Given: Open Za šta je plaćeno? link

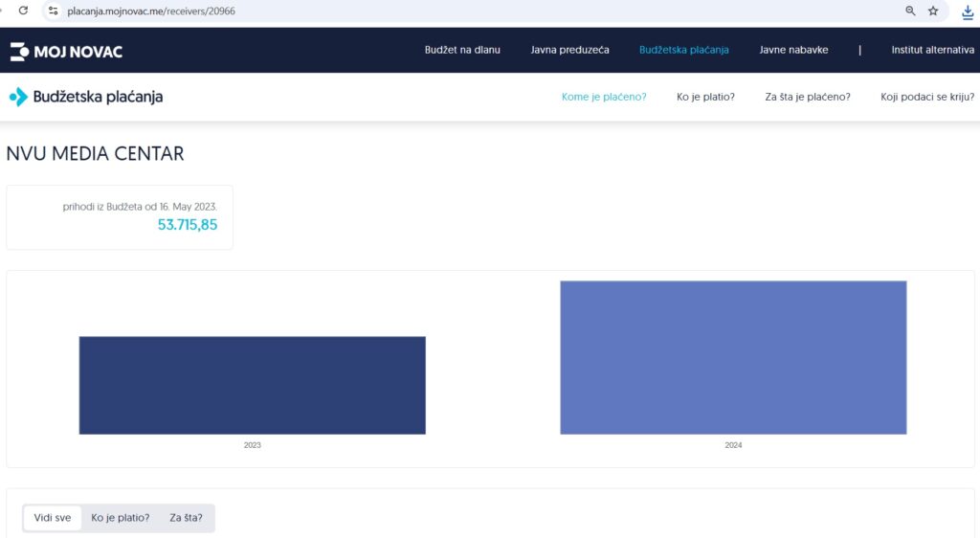Looking at the screenshot, I should click(x=808, y=97).
